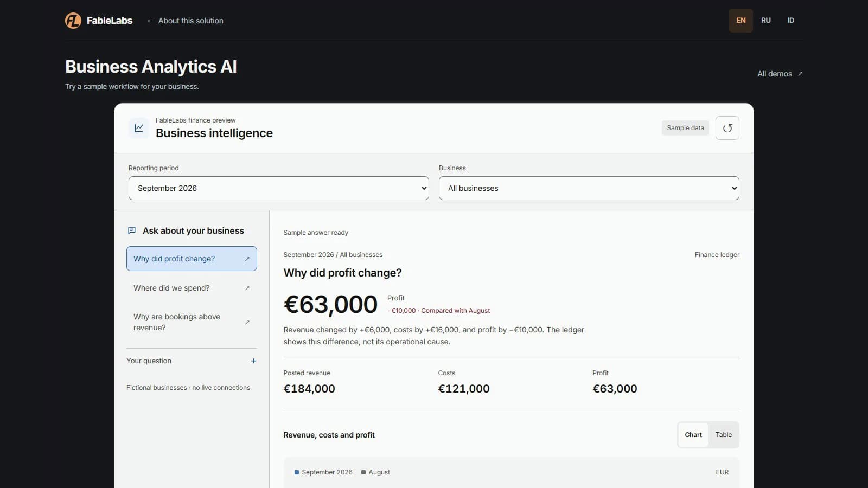The width and height of the screenshot is (868, 488).
Task: Click the EUR currency label
Action: click(x=722, y=472)
